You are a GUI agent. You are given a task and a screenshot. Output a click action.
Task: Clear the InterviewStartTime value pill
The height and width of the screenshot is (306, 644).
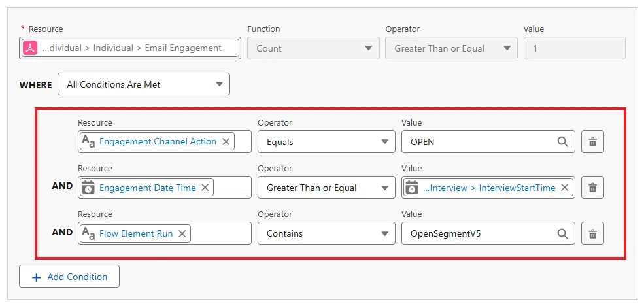pos(565,188)
